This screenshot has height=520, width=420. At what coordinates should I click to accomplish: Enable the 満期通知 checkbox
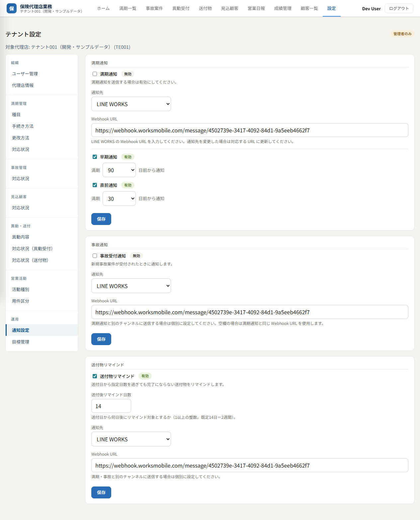[x=95, y=74]
